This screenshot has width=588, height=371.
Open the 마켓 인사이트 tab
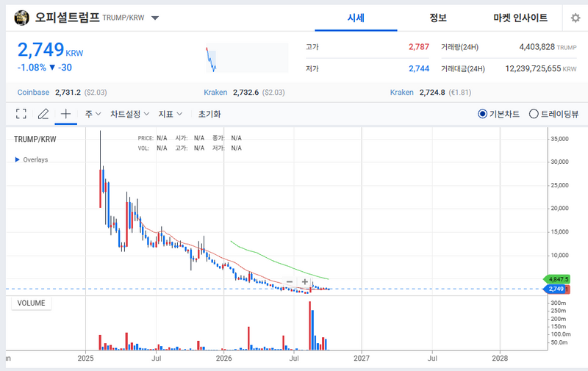[520, 18]
